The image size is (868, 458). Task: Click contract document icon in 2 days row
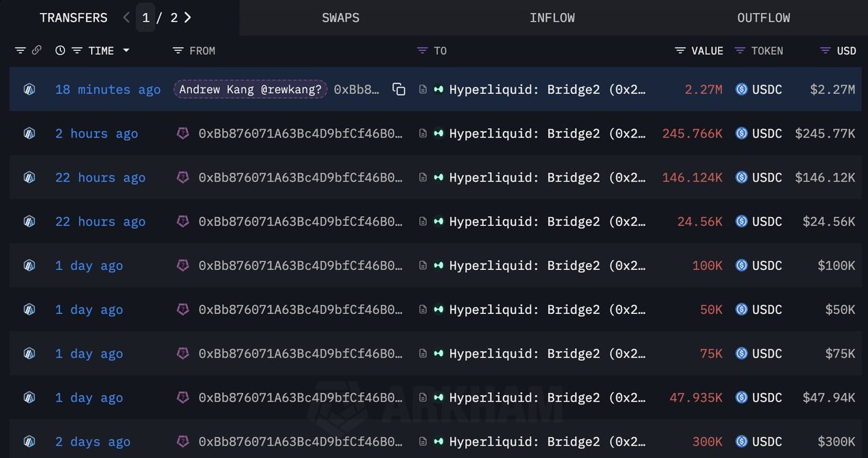[422, 442]
